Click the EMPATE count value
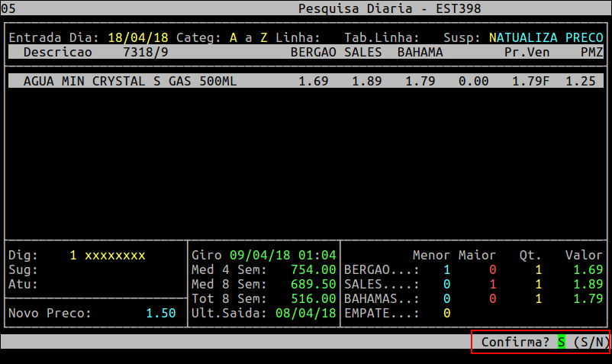This screenshot has height=364, width=612. pyautogui.click(x=446, y=313)
